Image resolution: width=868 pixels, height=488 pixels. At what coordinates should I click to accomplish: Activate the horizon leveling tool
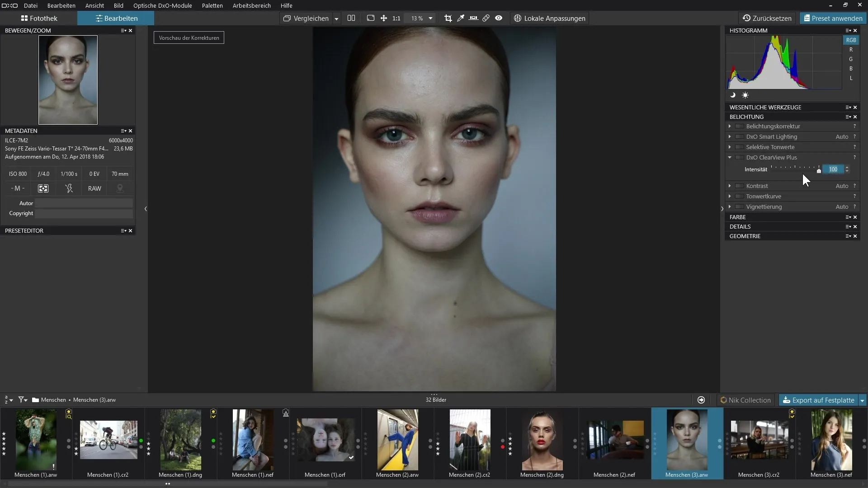coord(473,18)
